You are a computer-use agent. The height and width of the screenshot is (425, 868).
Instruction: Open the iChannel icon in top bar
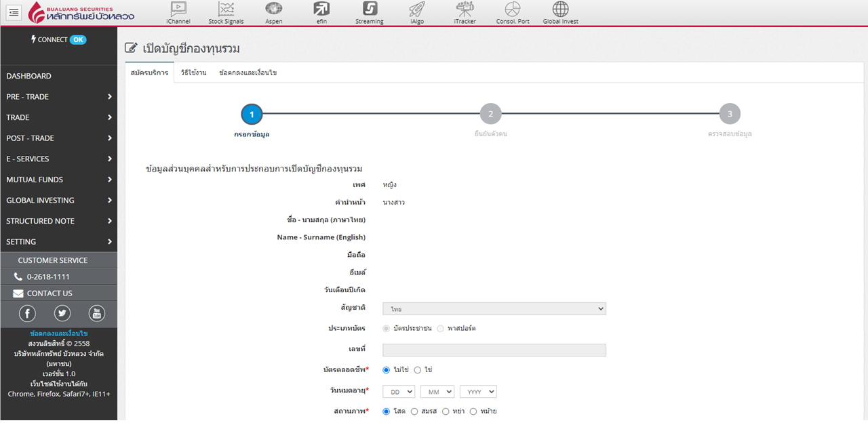[x=178, y=9]
